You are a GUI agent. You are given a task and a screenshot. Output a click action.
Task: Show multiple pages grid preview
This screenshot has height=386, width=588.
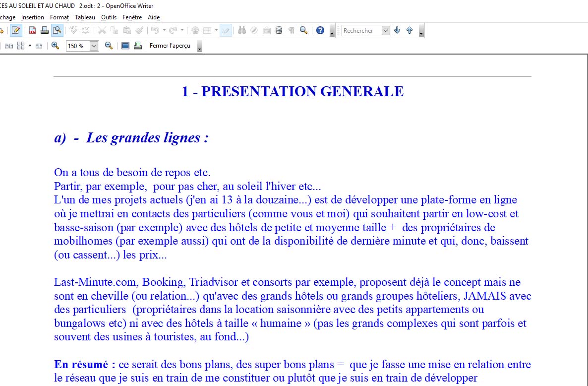21,46
